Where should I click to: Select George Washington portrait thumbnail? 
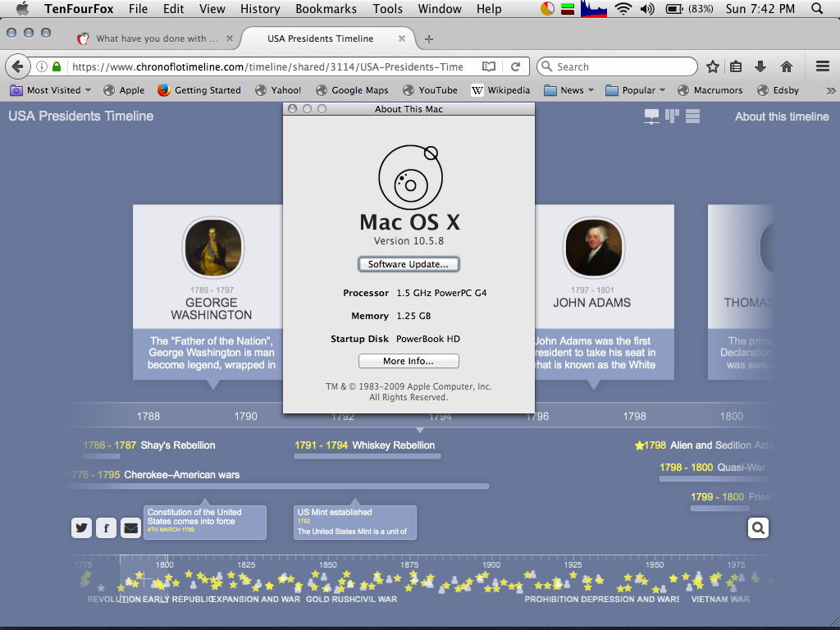(x=213, y=248)
